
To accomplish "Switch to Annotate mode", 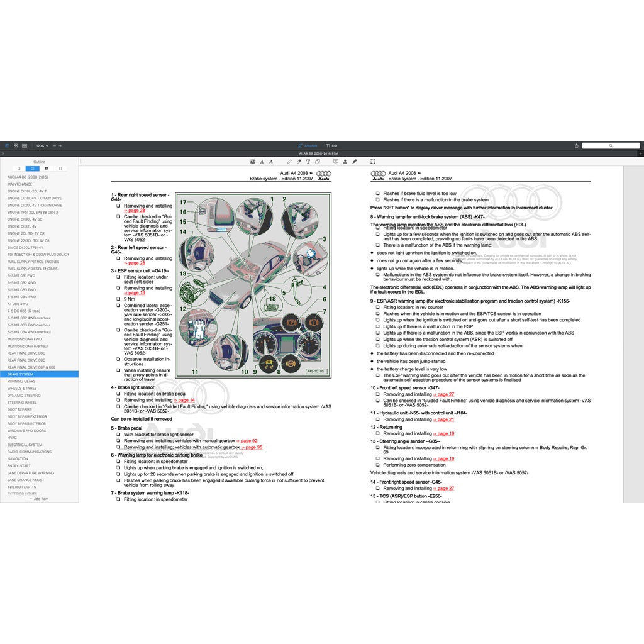I will (308, 145).
